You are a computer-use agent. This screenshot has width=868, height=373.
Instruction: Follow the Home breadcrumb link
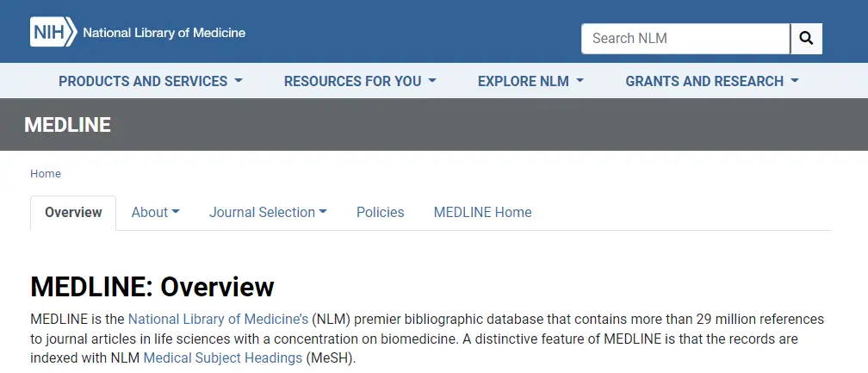click(46, 174)
